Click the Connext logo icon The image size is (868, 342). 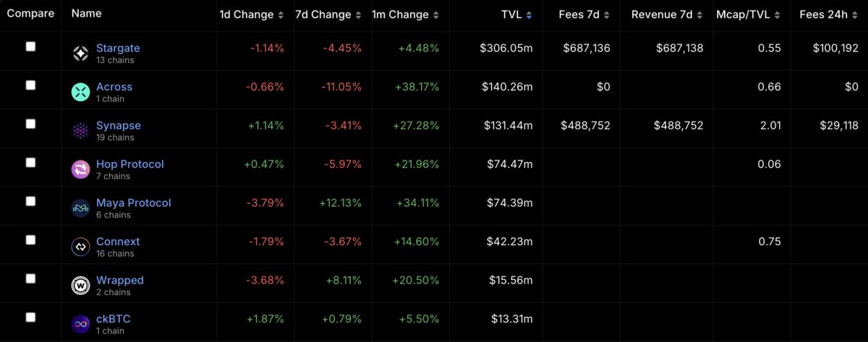[80, 247]
